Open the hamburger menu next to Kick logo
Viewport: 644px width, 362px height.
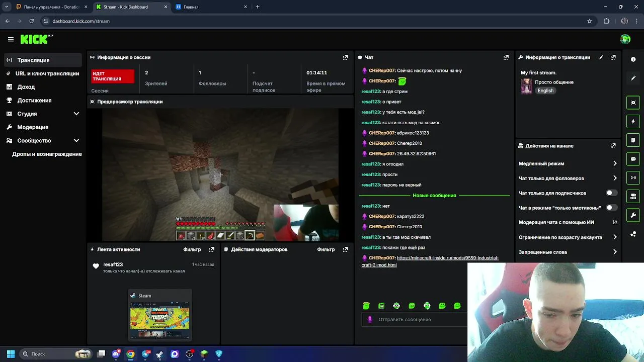pyautogui.click(x=11, y=39)
